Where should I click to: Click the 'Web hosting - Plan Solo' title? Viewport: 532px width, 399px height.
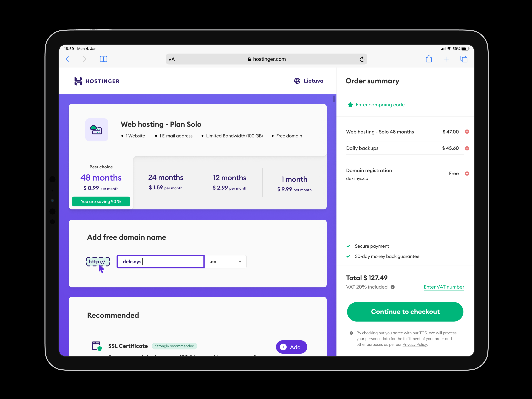161,124
